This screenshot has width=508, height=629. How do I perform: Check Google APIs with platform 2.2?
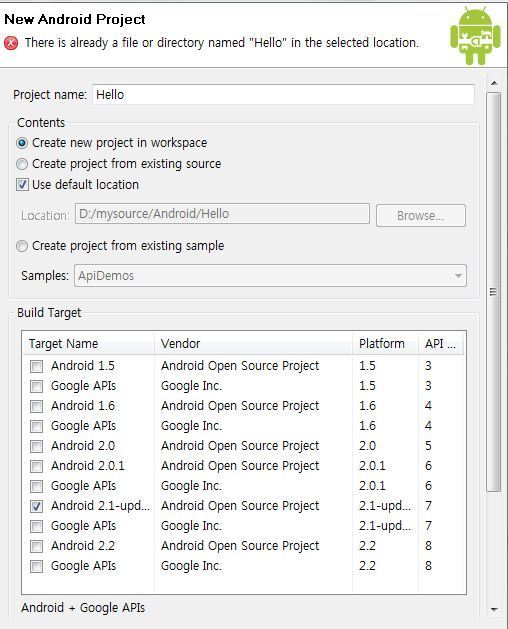click(37, 566)
